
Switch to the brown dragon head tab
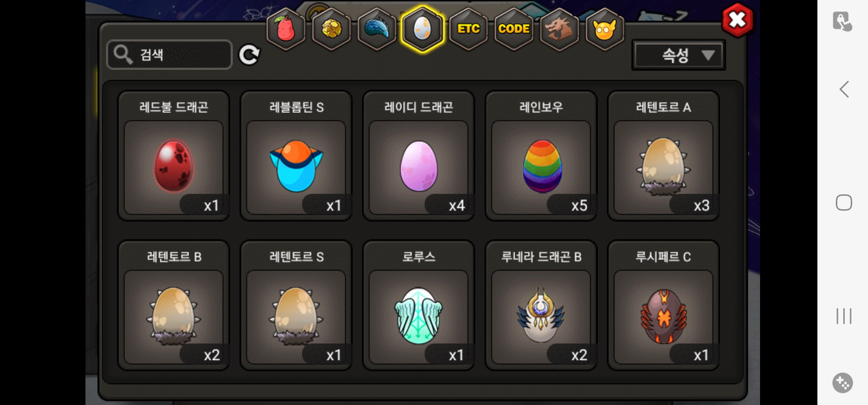pos(559,29)
